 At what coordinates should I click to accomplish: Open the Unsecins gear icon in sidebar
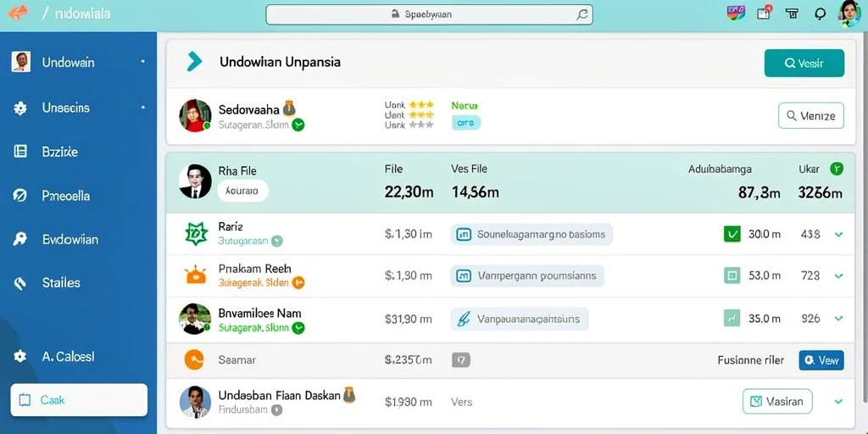point(20,108)
